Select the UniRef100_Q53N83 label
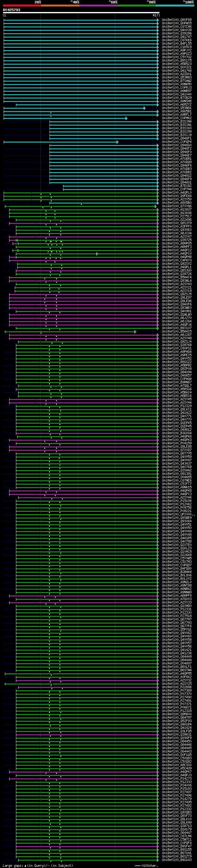This screenshot has width=197, height=868. tap(177, 78)
